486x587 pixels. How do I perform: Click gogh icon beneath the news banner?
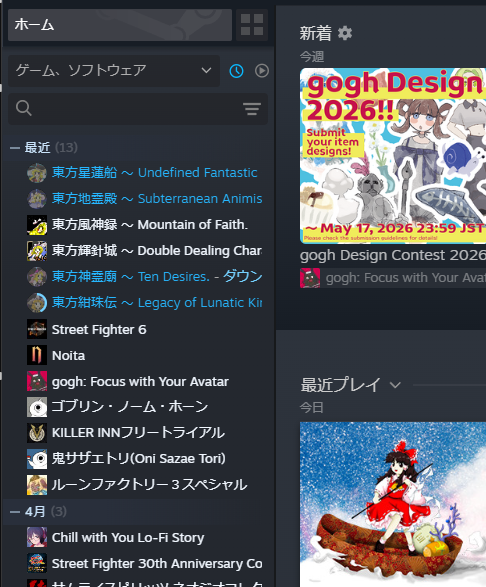click(310, 278)
